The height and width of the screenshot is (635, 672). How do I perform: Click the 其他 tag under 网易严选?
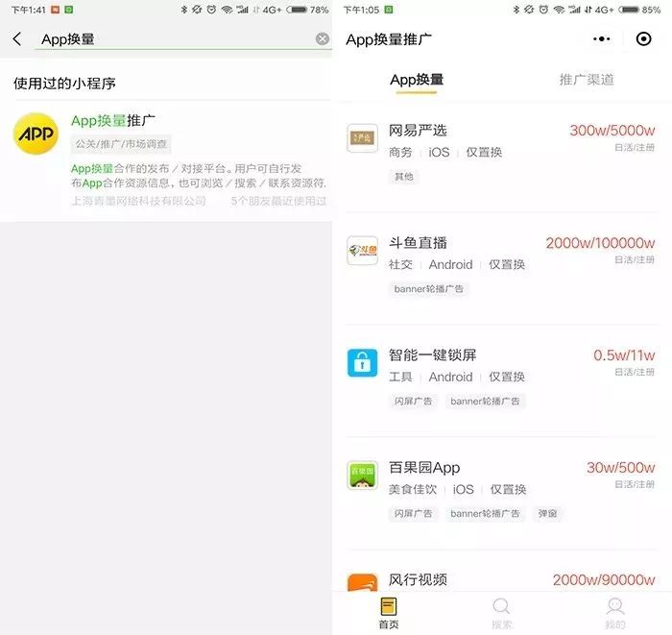click(404, 177)
